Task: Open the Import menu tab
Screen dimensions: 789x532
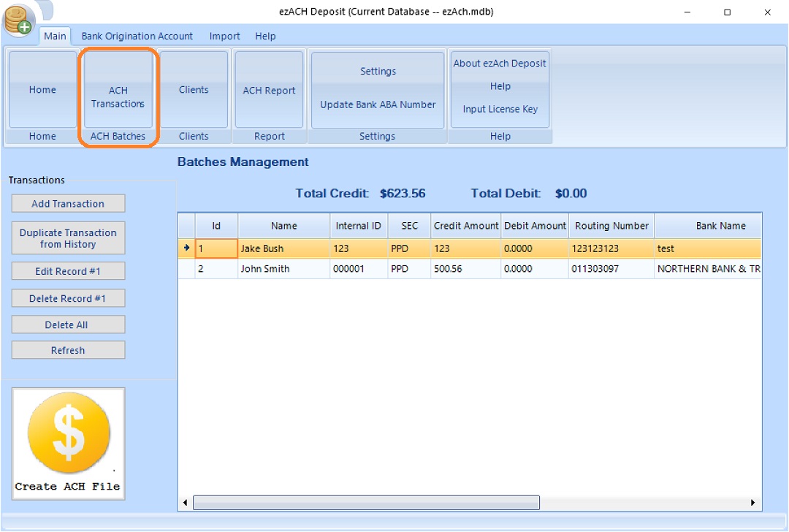Action: [225, 36]
